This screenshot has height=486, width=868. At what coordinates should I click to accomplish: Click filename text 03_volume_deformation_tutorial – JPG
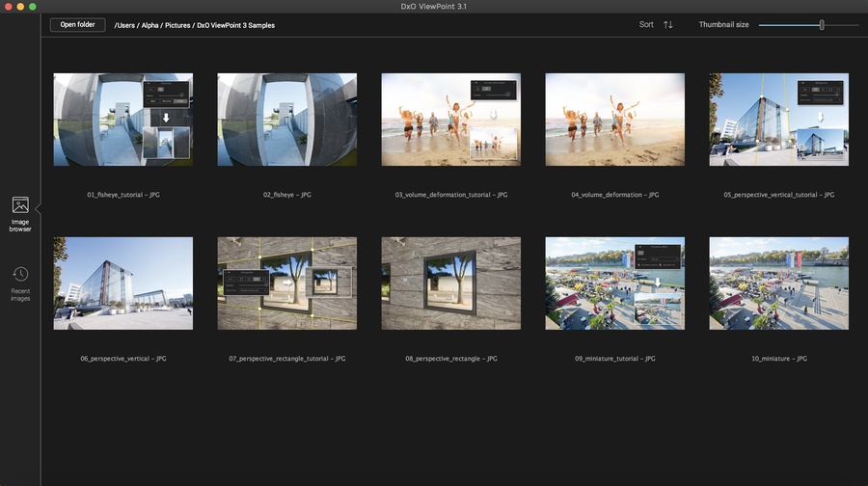coord(451,195)
